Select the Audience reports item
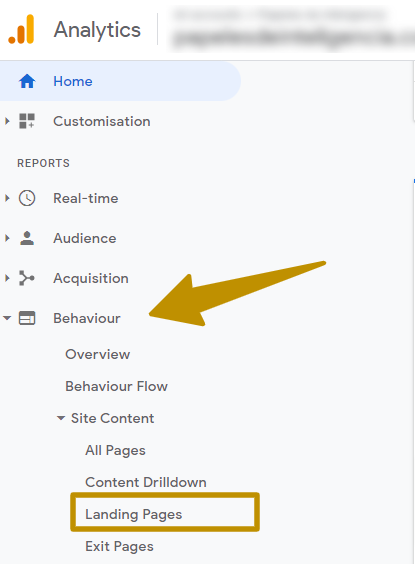This screenshot has height=564, width=415. tap(85, 238)
